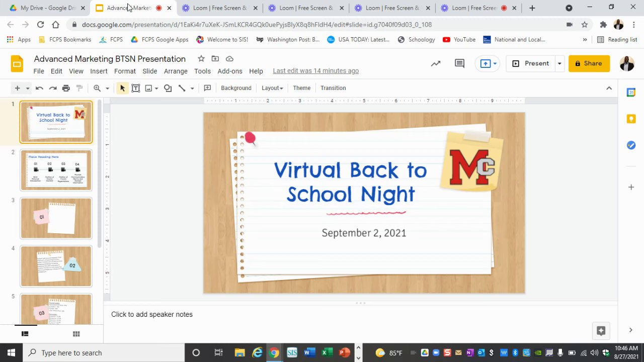Screen dimensions: 644x362
Task: Click the browser address bar
Action: coord(322,25)
